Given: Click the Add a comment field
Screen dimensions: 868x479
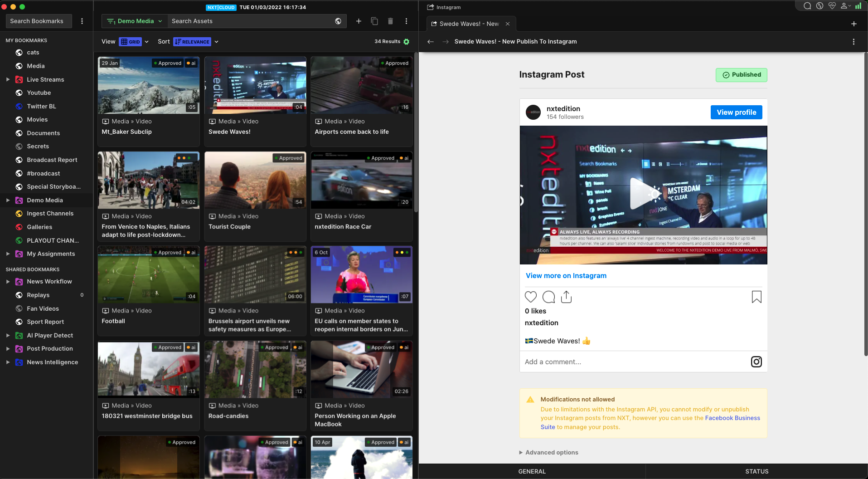Looking at the screenshot, I should [x=635, y=362].
